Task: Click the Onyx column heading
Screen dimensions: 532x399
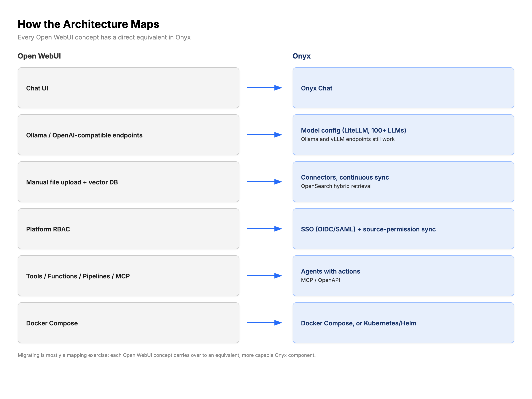Action: click(x=302, y=56)
